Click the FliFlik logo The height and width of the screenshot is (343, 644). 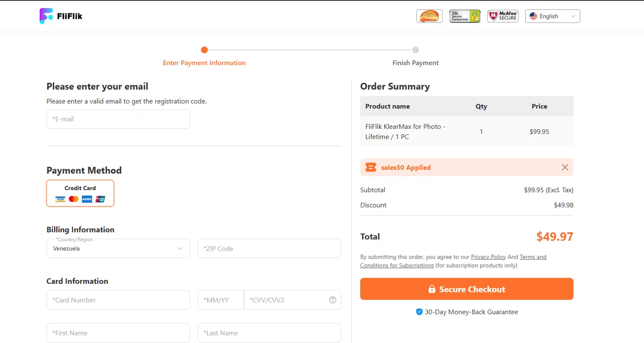click(x=61, y=16)
